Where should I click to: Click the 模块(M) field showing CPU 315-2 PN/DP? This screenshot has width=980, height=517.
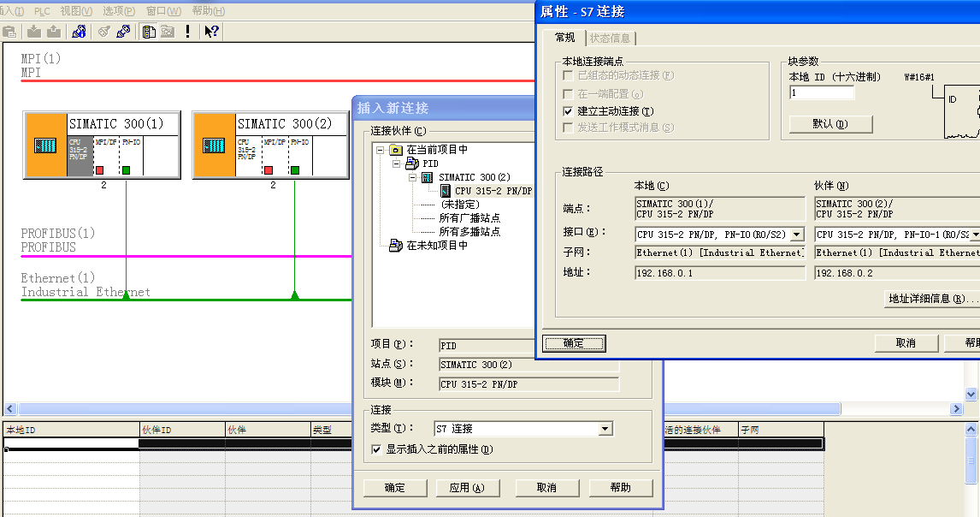click(528, 384)
